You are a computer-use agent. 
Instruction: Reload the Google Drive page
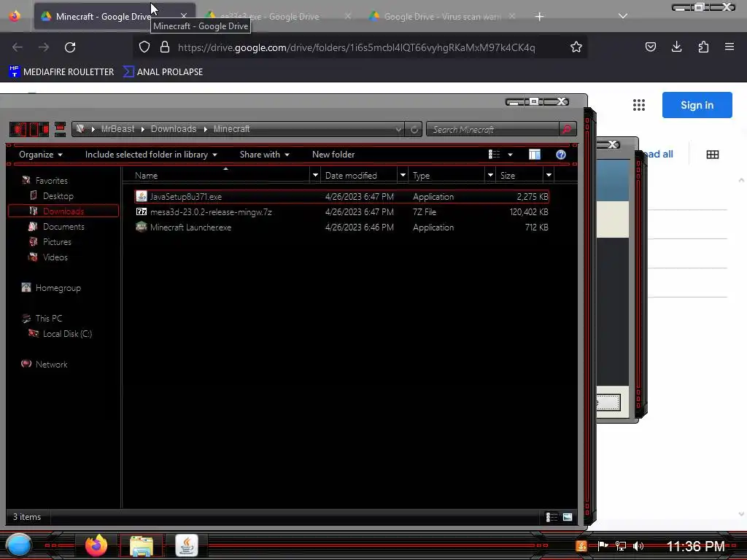click(70, 47)
